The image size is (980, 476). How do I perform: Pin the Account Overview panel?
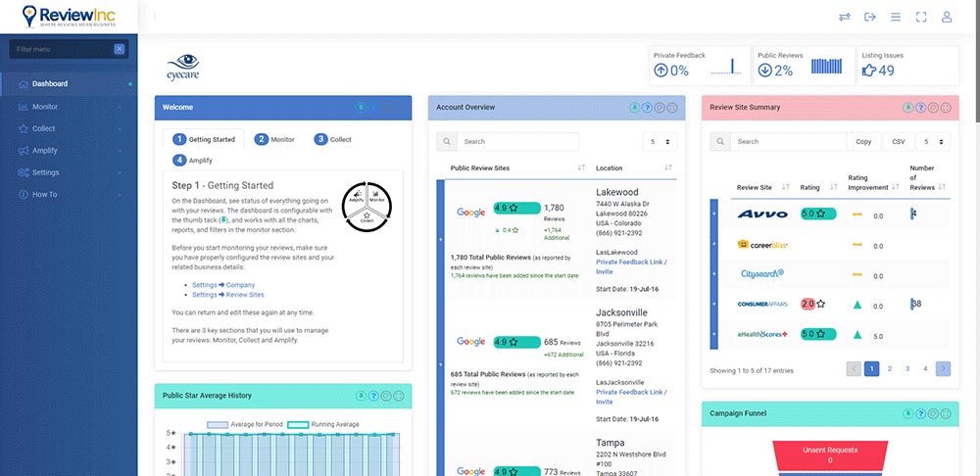(634, 108)
